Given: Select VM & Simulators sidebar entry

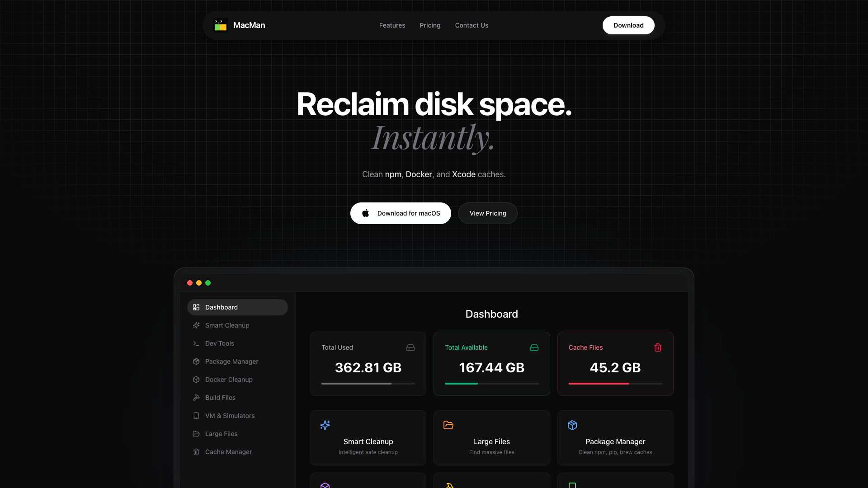Looking at the screenshot, I should [x=230, y=416].
